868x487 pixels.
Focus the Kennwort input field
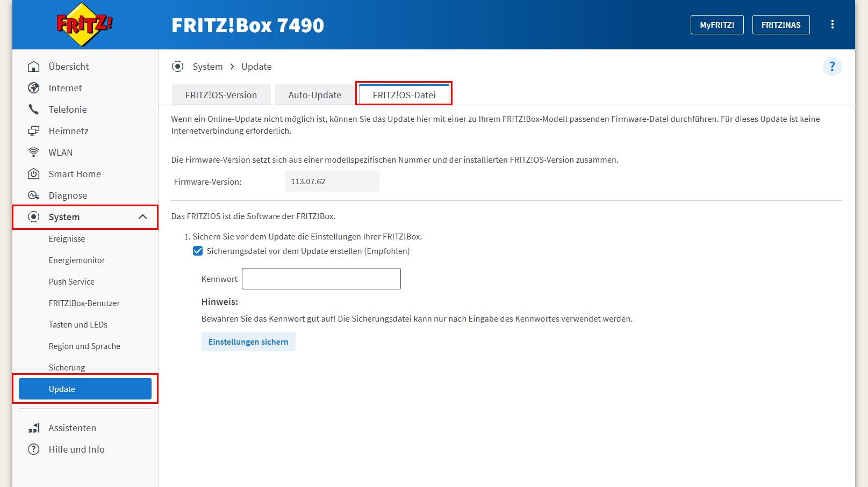321,279
